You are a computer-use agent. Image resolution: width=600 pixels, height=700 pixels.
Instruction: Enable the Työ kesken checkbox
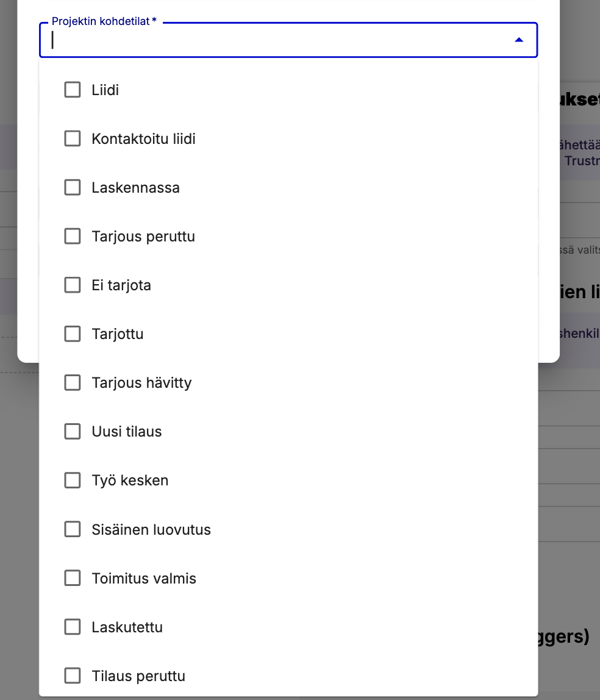tap(73, 480)
